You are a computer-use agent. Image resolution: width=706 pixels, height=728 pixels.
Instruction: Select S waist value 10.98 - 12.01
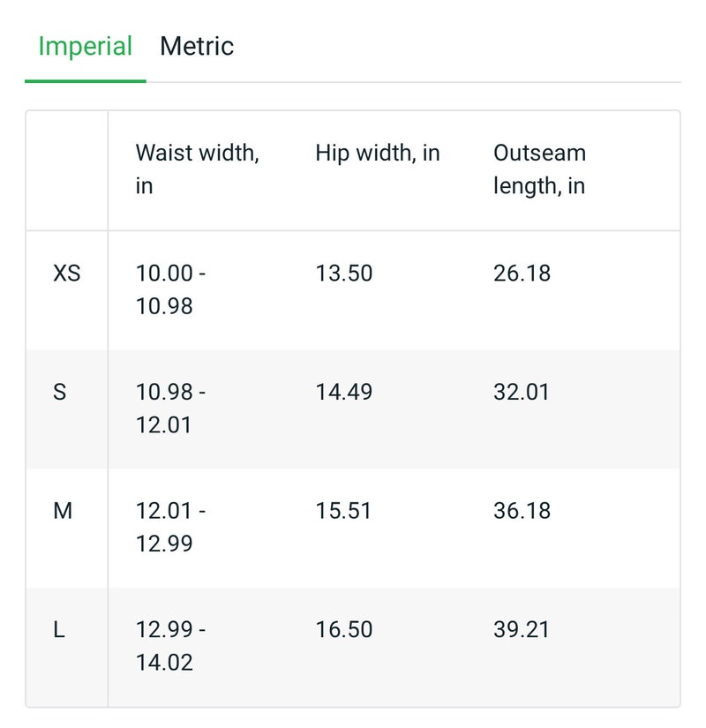[171, 408]
